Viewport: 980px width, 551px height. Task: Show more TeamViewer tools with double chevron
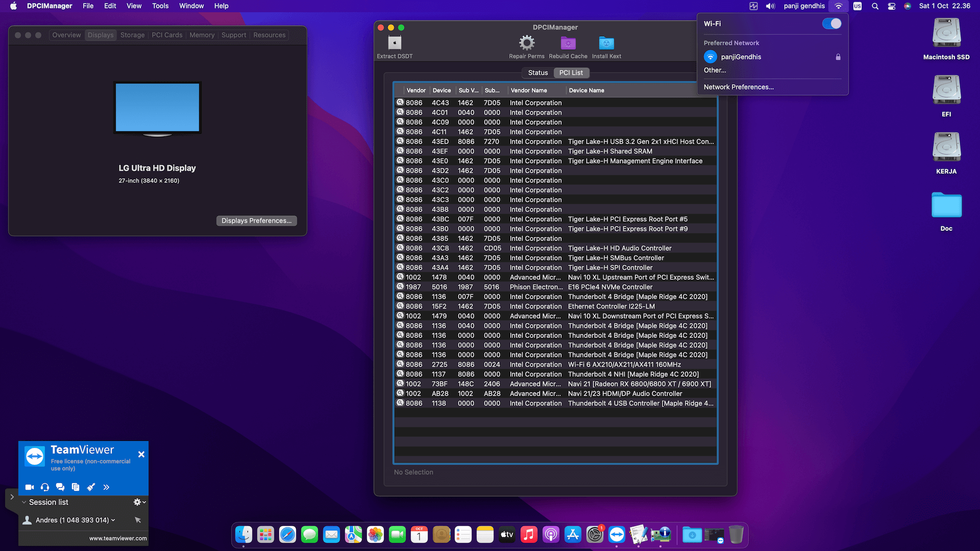[x=106, y=487]
